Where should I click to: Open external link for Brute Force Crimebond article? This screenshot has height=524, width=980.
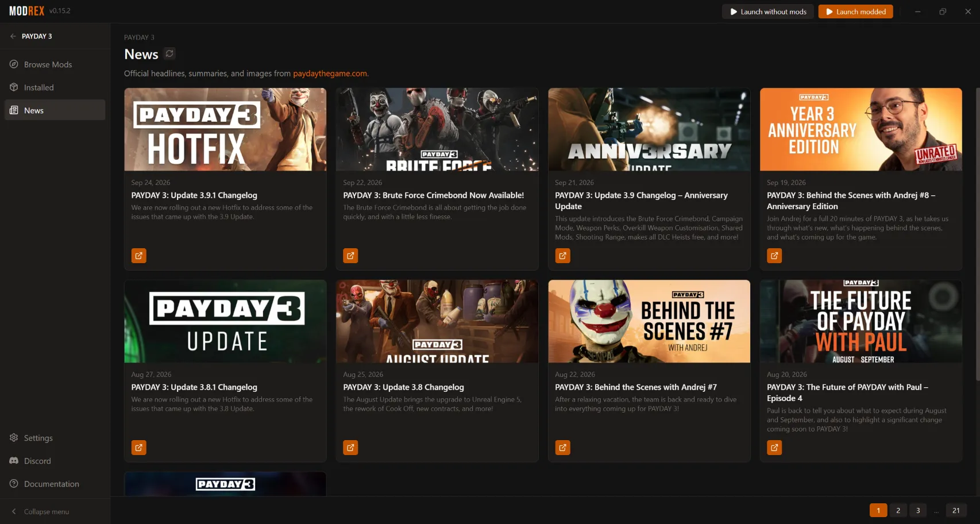pyautogui.click(x=351, y=256)
